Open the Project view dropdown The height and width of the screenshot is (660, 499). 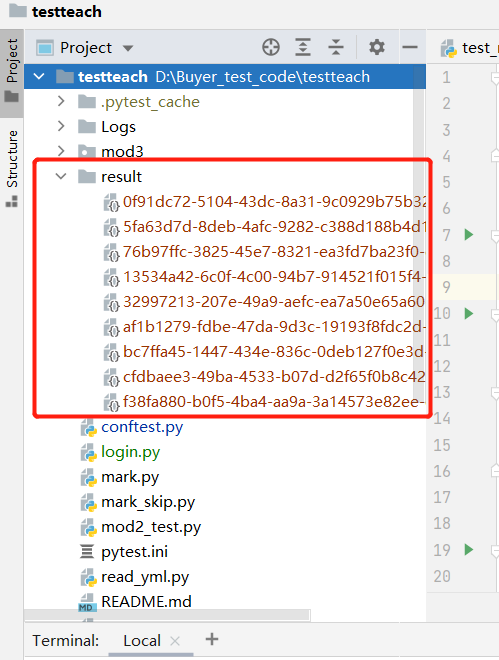(128, 48)
